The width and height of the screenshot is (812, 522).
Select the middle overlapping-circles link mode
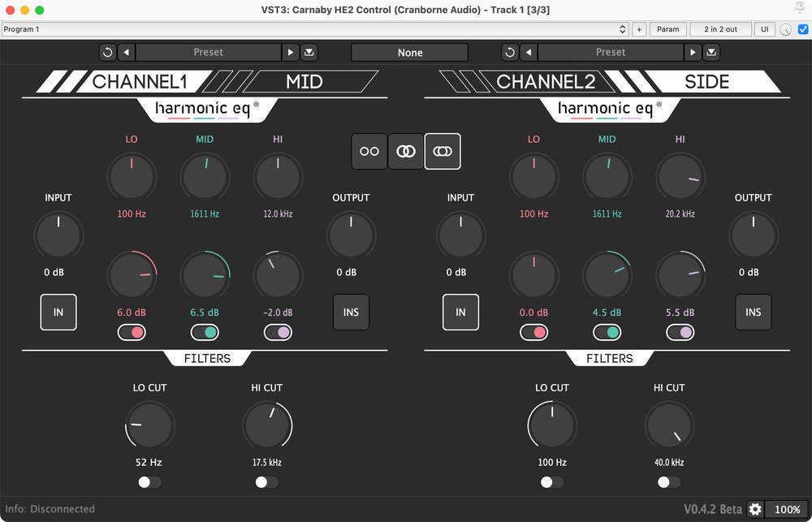coord(406,151)
